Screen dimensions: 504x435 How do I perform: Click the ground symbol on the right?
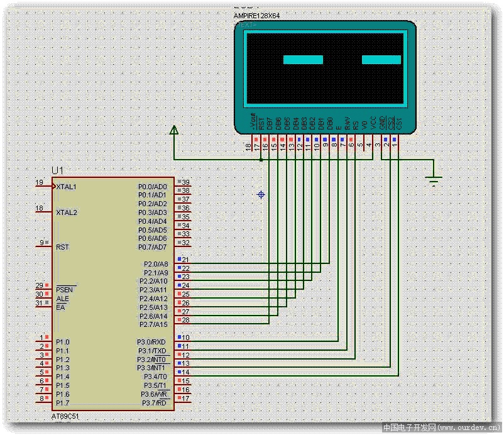pyautogui.click(x=433, y=180)
